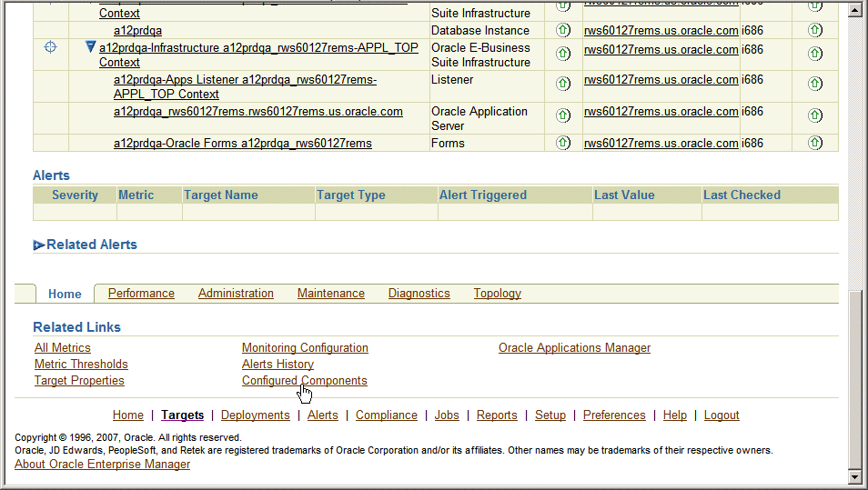Go to Targets in the footer navigation

tap(182, 415)
